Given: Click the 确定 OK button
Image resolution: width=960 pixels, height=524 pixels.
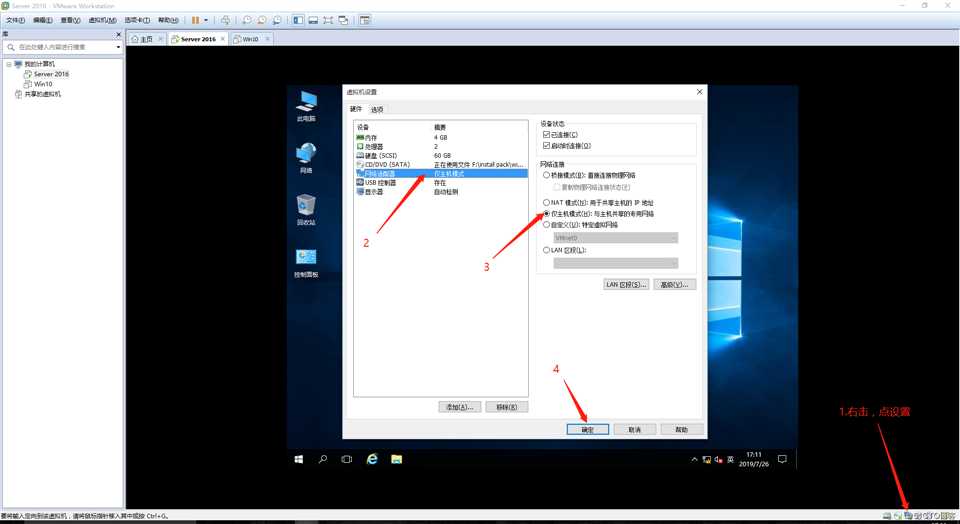Looking at the screenshot, I should click(588, 430).
